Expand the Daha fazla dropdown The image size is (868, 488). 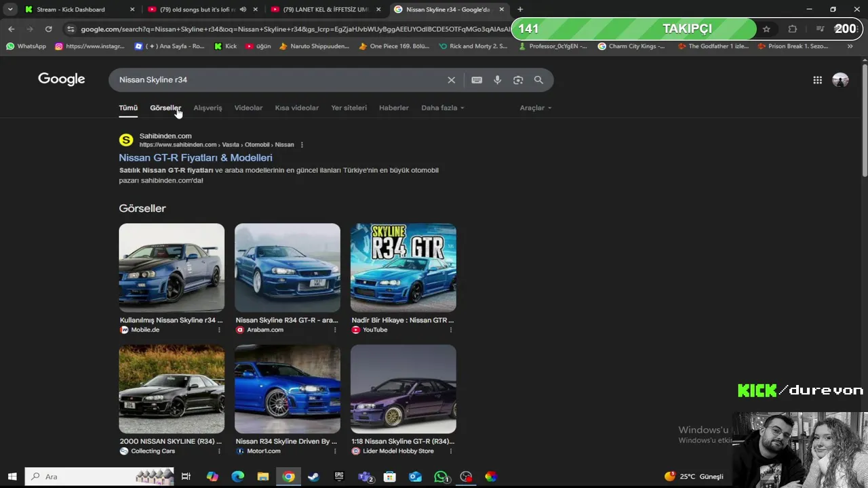click(x=442, y=108)
